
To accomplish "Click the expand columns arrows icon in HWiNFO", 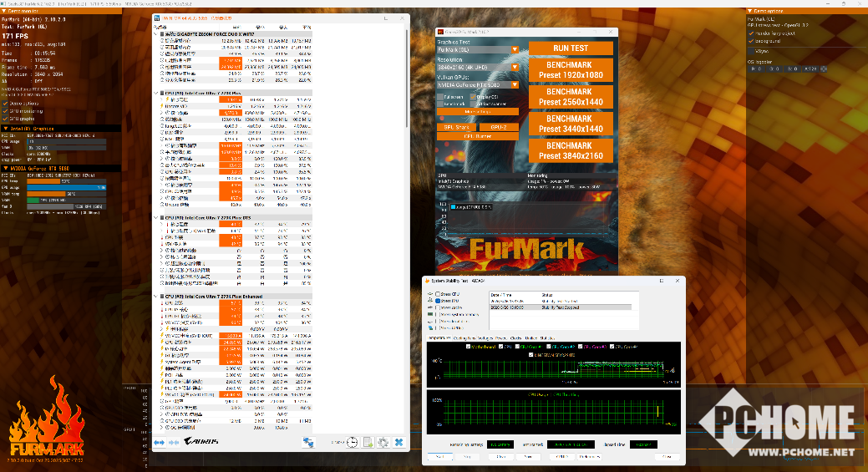I will [159, 442].
